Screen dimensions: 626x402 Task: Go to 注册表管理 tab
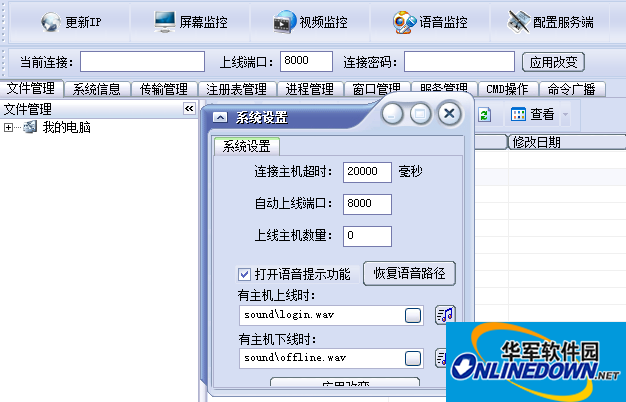[236, 89]
